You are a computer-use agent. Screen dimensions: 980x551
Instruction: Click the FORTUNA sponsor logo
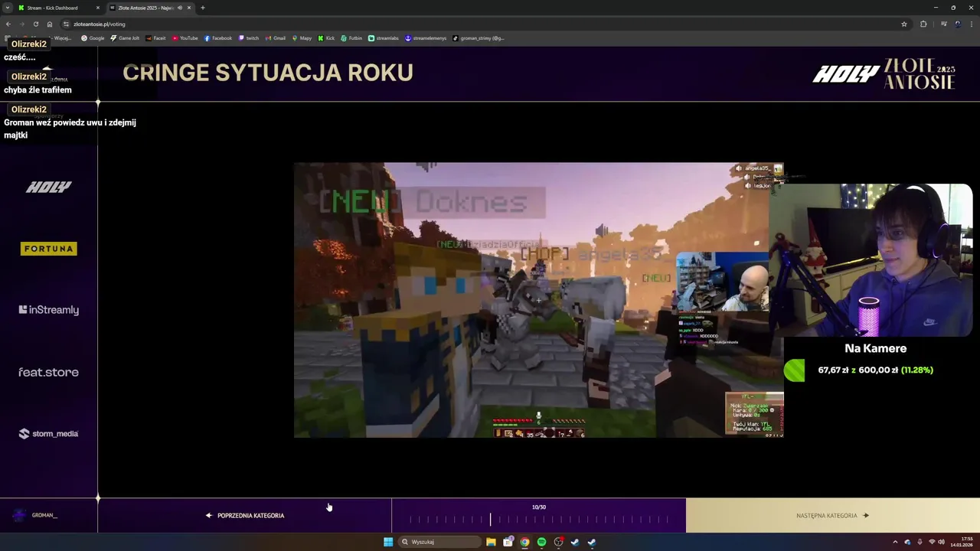tap(49, 249)
